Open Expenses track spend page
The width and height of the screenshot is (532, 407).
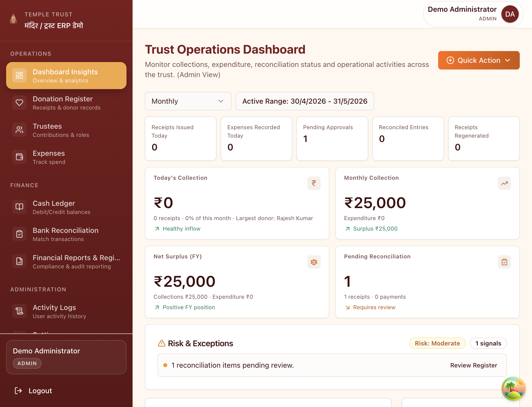66,157
